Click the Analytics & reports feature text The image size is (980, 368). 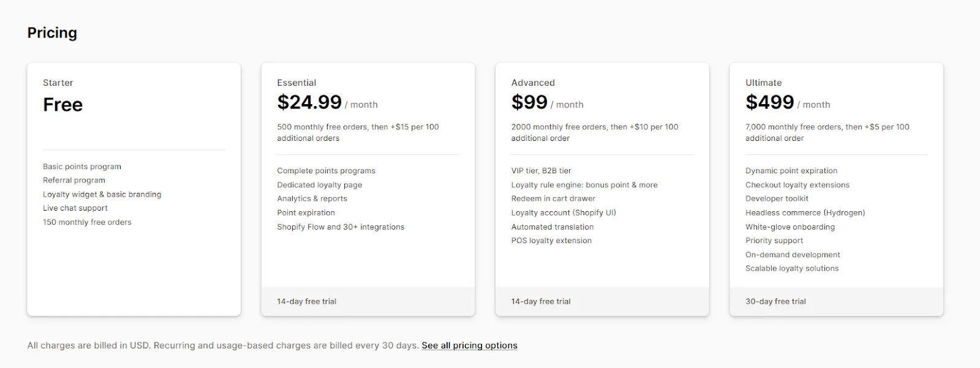pyautogui.click(x=312, y=198)
